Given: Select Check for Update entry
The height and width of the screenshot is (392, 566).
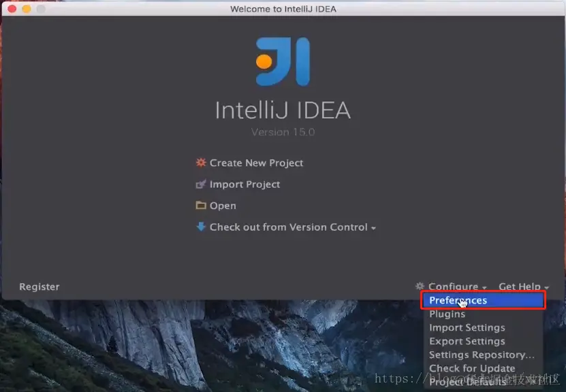Looking at the screenshot, I should 483,369.
